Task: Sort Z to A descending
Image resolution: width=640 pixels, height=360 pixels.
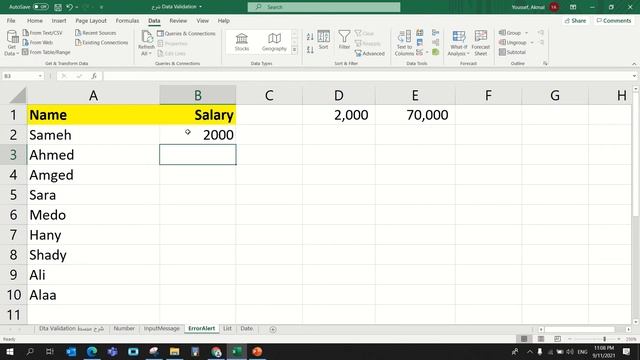Action: pyautogui.click(x=310, y=50)
